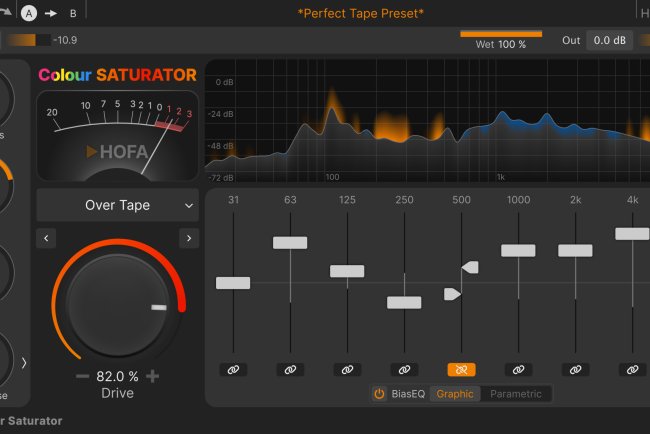Toggle link icon under 250 Hz band

coord(405,370)
